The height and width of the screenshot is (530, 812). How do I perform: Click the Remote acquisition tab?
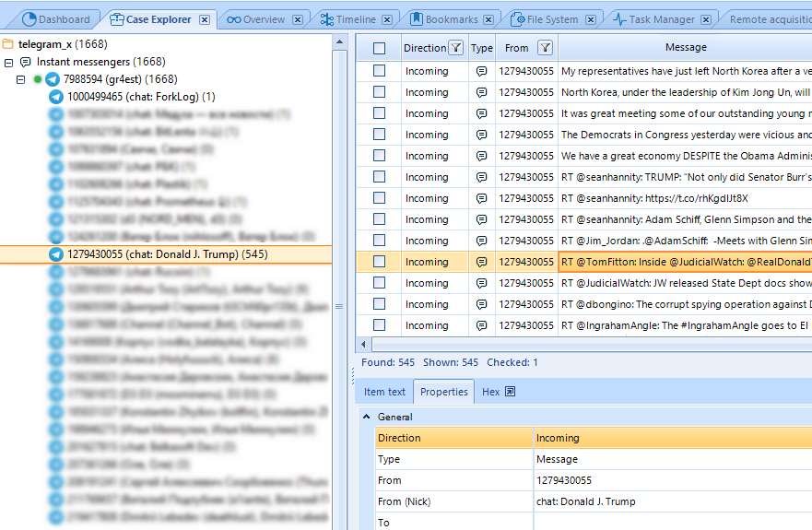click(x=770, y=19)
